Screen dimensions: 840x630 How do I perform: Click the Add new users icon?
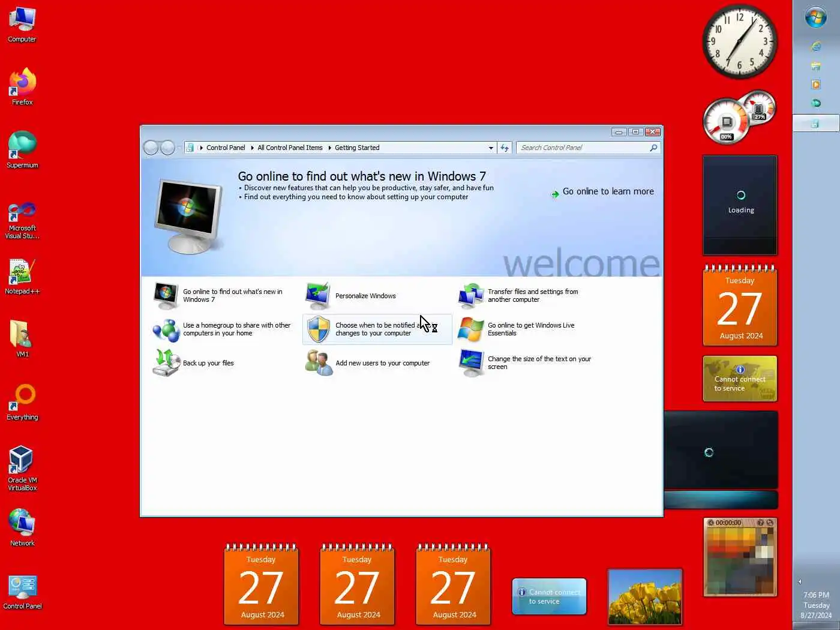tap(318, 363)
